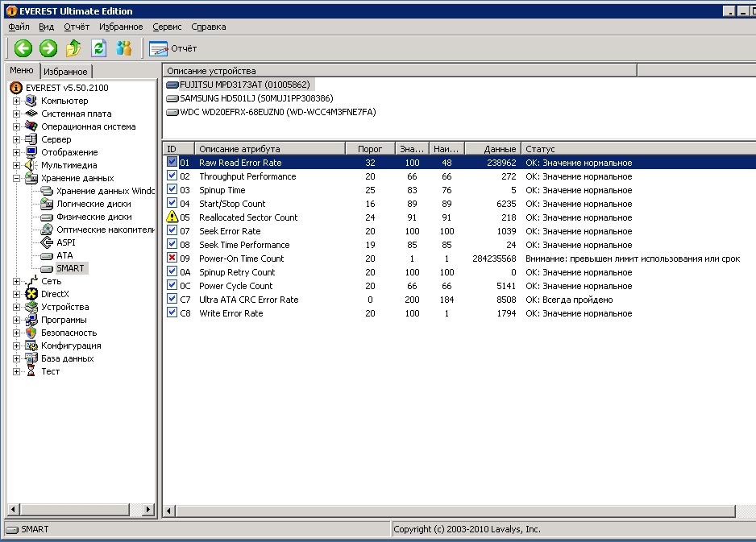This screenshot has width=756, height=542.
Task: Select the WDC WD20EFRX drive entry
Action: (x=271, y=112)
